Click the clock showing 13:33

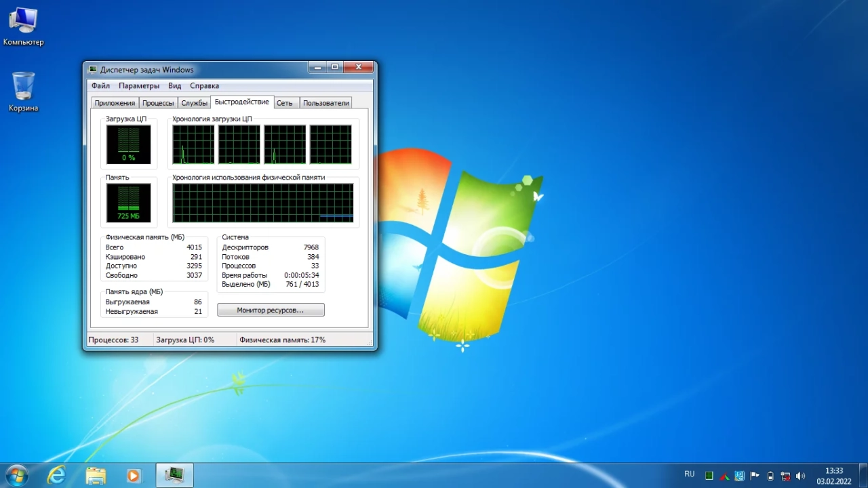point(834,470)
